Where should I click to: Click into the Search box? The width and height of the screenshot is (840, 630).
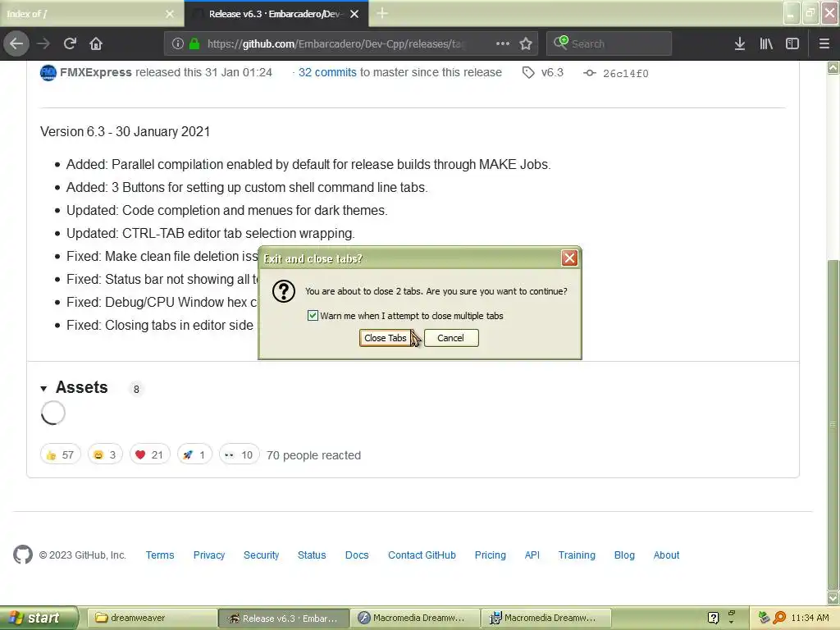click(x=609, y=43)
